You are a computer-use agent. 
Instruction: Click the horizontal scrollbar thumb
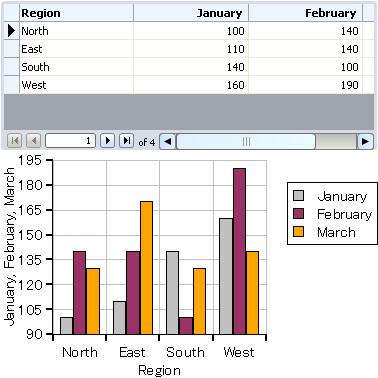pyautogui.click(x=246, y=142)
